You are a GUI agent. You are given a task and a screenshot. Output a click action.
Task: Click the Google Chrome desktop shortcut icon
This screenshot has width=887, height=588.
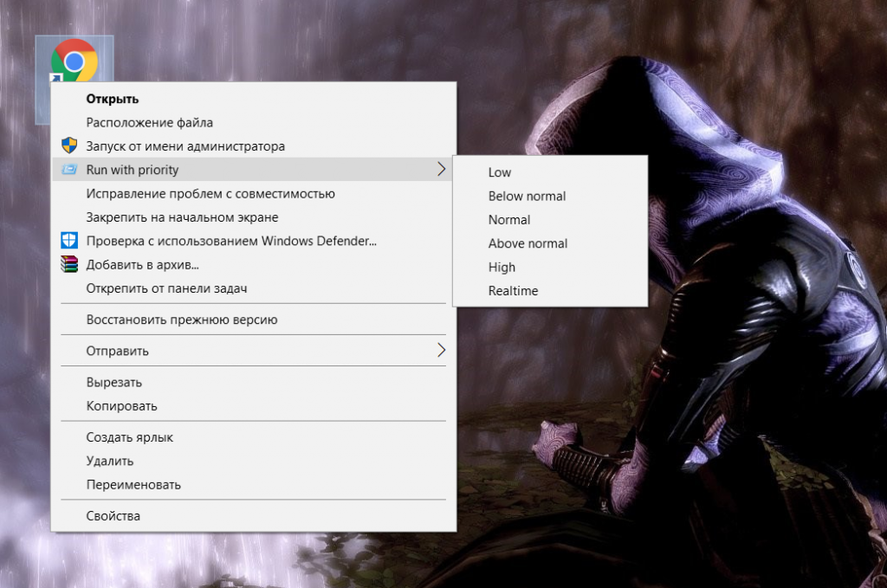coord(74,61)
